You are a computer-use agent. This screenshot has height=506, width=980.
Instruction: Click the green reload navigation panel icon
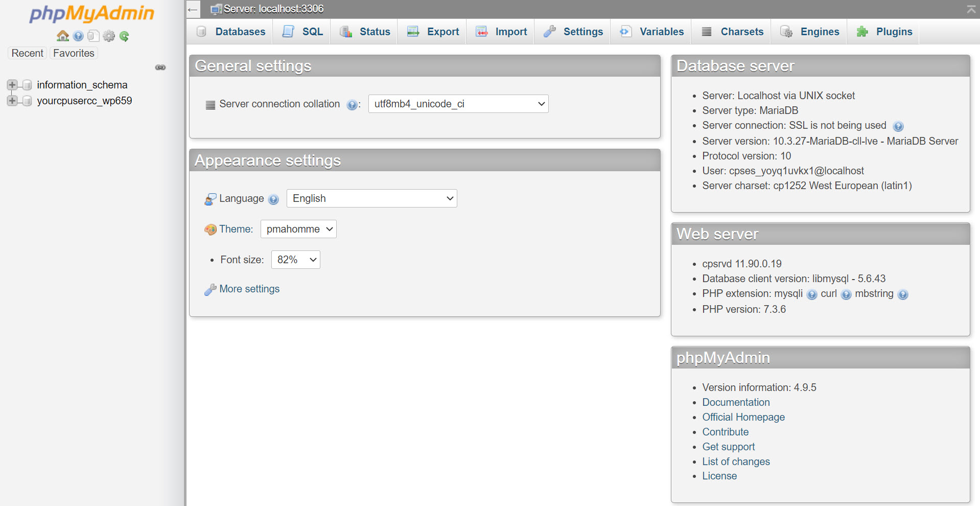point(124,36)
